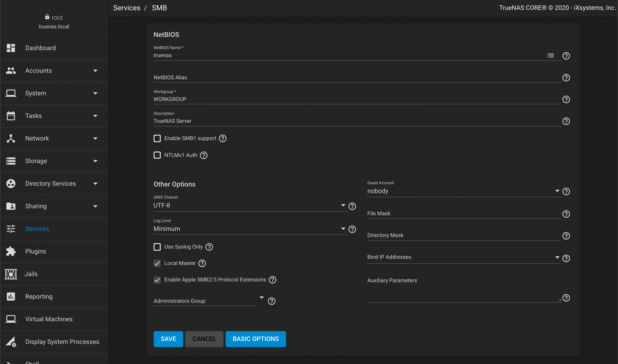Open the Reporting menu label
Screen dimensions: 618x364
coord(39,296)
